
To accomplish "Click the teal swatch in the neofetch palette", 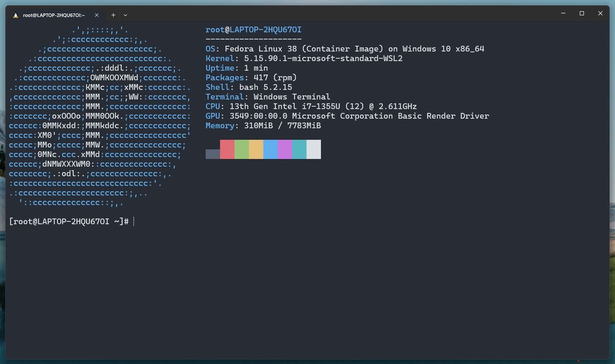I will click(x=298, y=149).
